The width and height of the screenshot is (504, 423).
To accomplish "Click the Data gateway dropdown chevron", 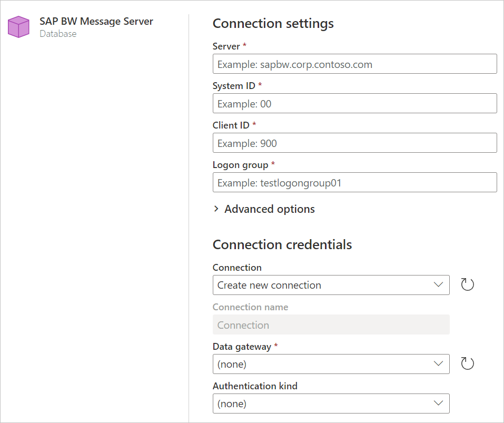I will click(438, 363).
